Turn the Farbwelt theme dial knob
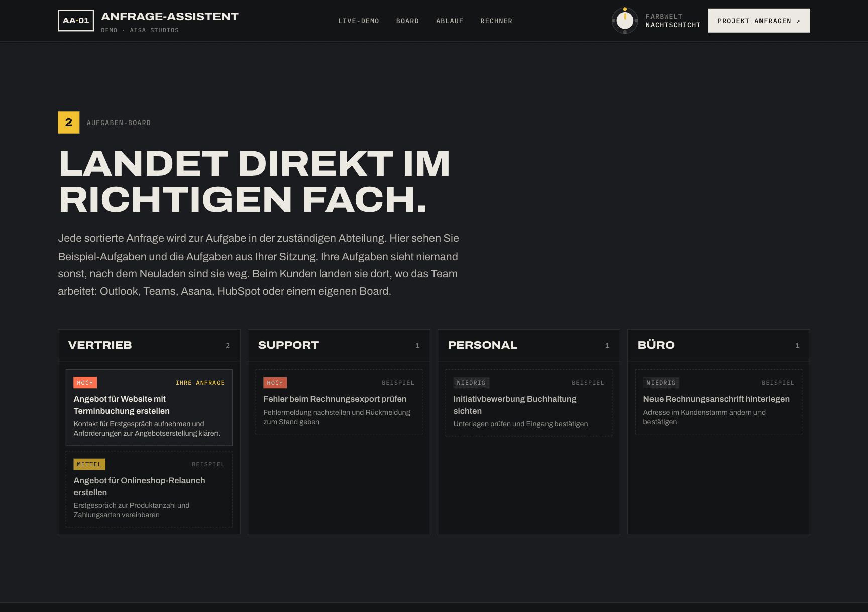 625,21
